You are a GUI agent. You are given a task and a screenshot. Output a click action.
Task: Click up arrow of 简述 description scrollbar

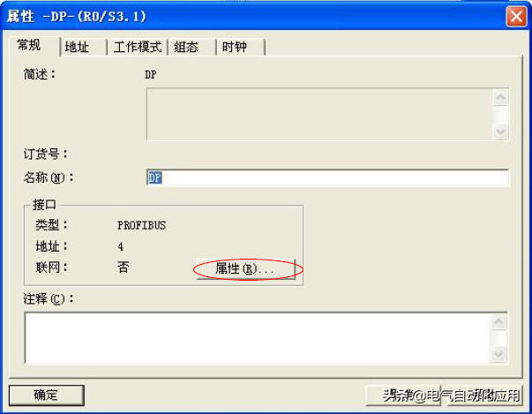500,98
